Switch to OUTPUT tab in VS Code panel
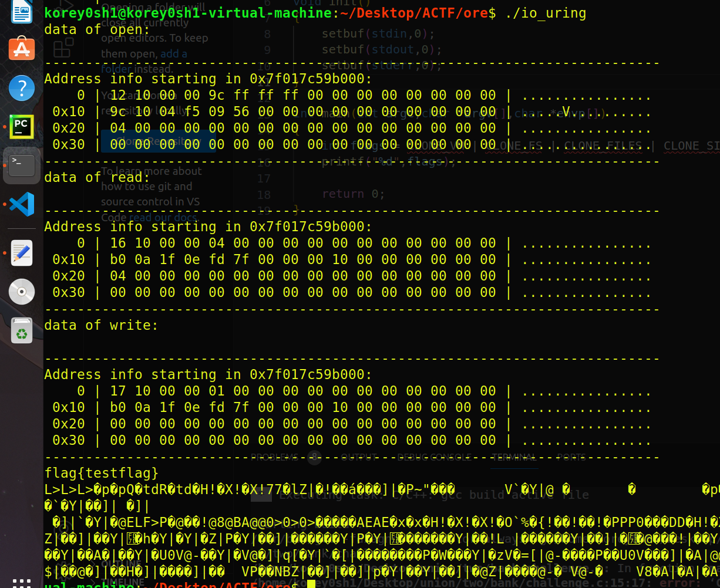The width and height of the screenshot is (720, 588). coord(359,457)
